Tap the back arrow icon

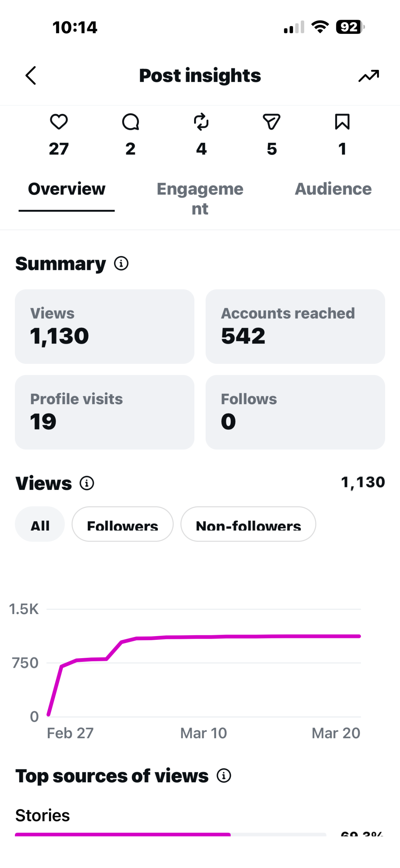click(x=31, y=75)
